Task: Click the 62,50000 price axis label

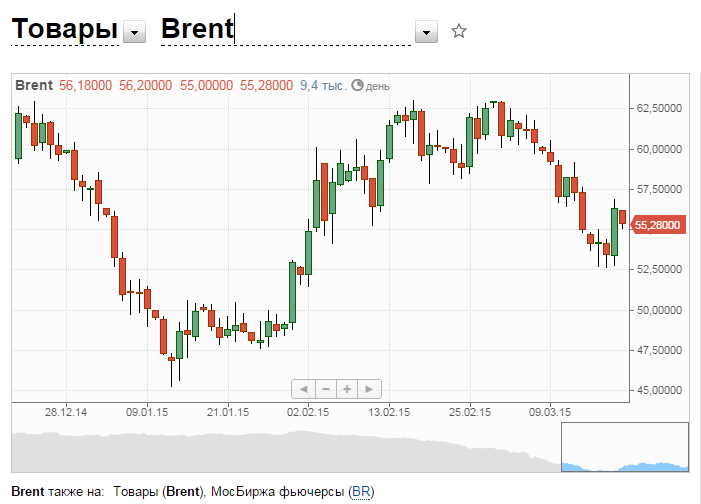Action: (x=659, y=108)
